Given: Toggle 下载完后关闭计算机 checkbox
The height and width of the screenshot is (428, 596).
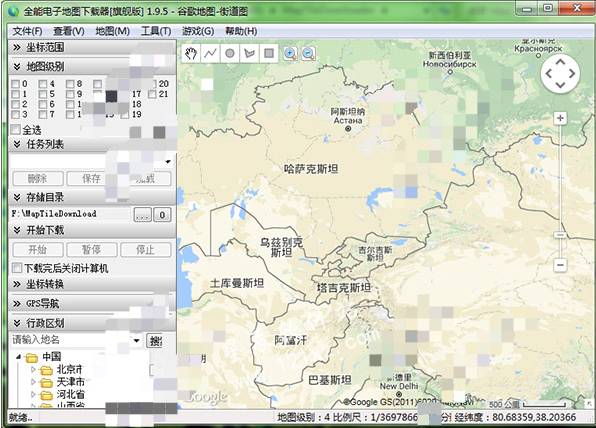Looking at the screenshot, I should [17, 268].
